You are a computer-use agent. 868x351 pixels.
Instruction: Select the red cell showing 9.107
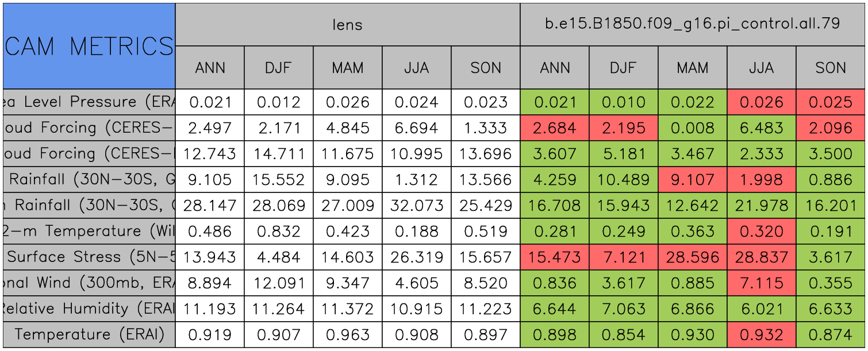[692, 180]
